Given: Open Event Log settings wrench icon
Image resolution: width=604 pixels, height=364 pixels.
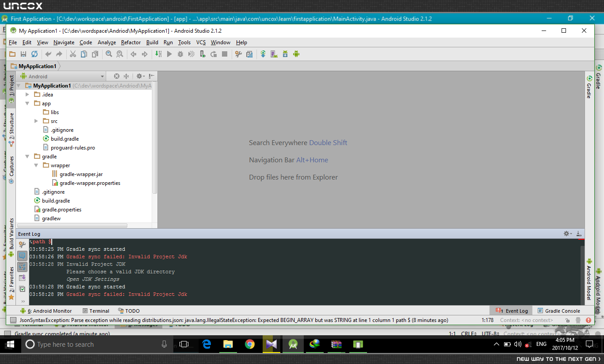Looking at the screenshot, I should (x=22, y=245).
